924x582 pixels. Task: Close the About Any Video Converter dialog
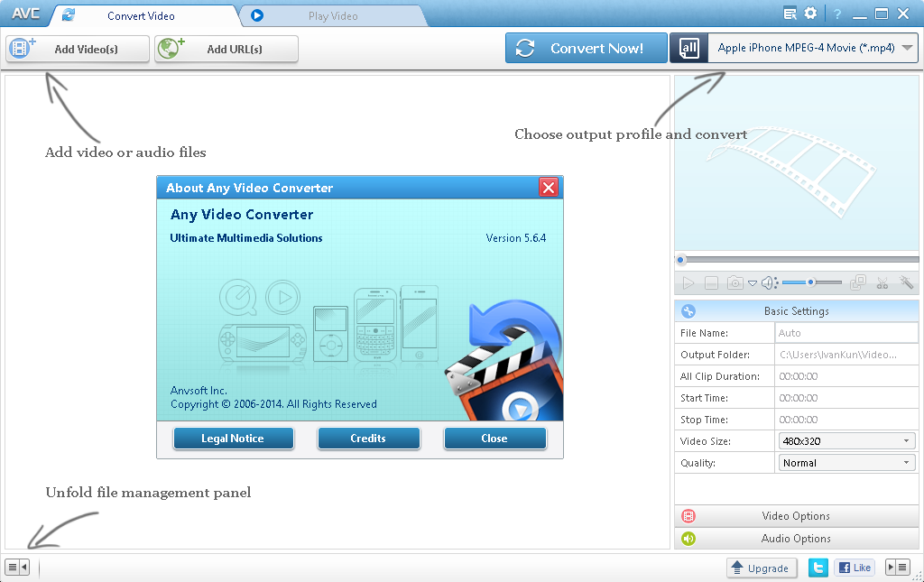point(549,188)
